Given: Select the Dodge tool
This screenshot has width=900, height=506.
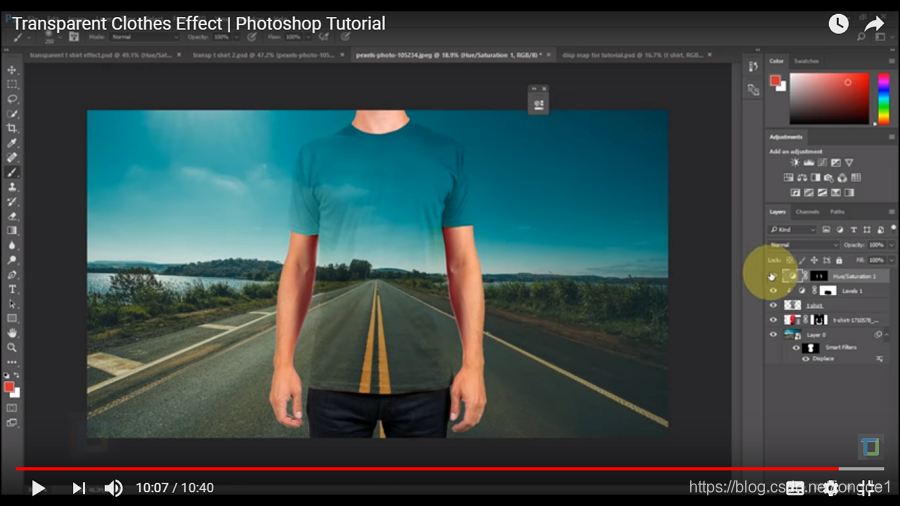Looking at the screenshot, I should (x=12, y=260).
